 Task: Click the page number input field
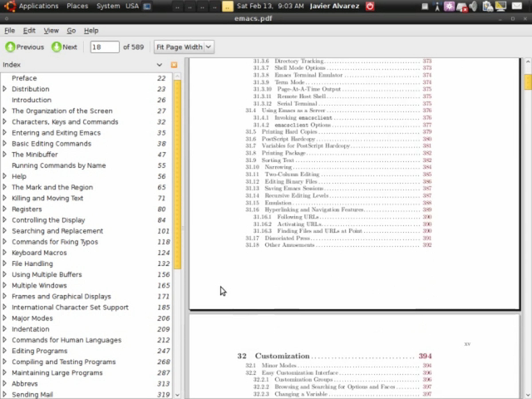(105, 47)
